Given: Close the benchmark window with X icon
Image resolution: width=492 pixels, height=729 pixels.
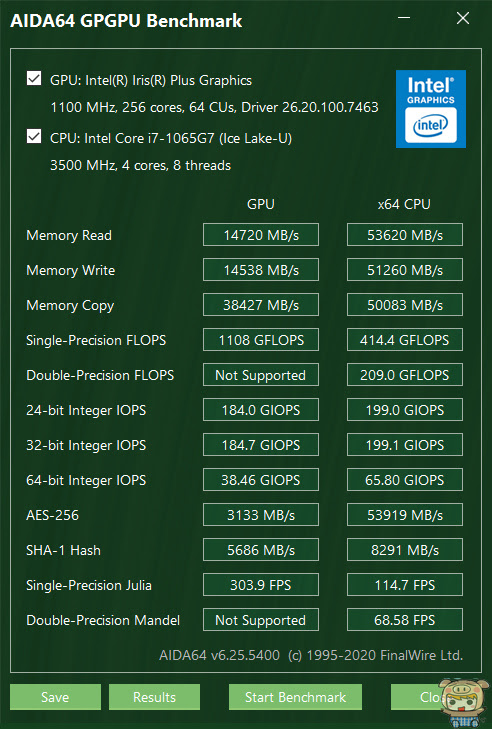Looking at the screenshot, I should pyautogui.click(x=463, y=18).
